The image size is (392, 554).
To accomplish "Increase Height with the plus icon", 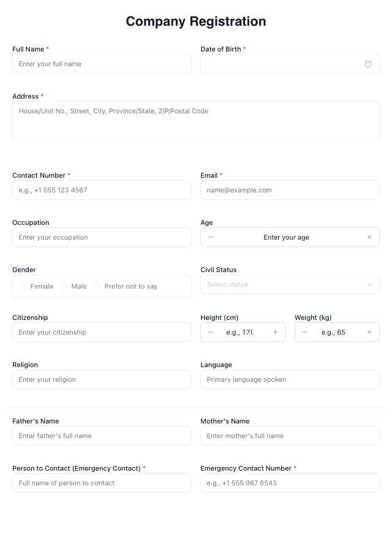I will 275,332.
